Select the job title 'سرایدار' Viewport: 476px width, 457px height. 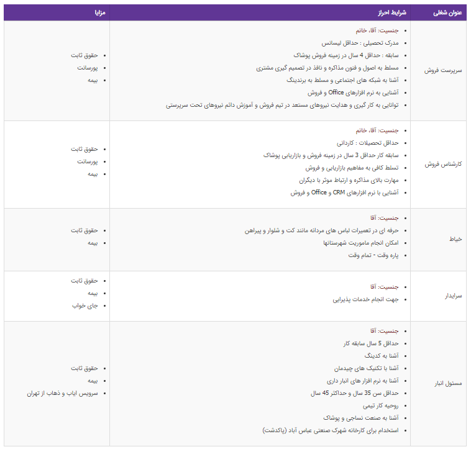453,296
